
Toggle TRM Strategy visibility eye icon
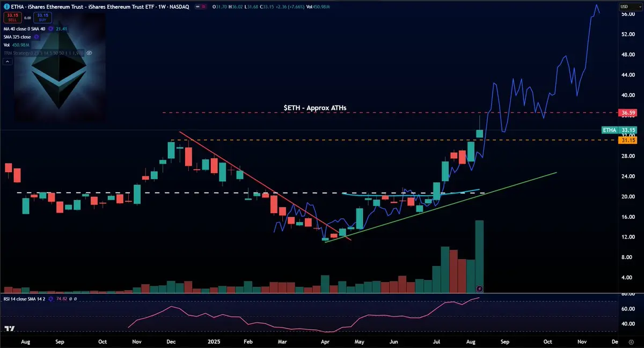[90, 54]
